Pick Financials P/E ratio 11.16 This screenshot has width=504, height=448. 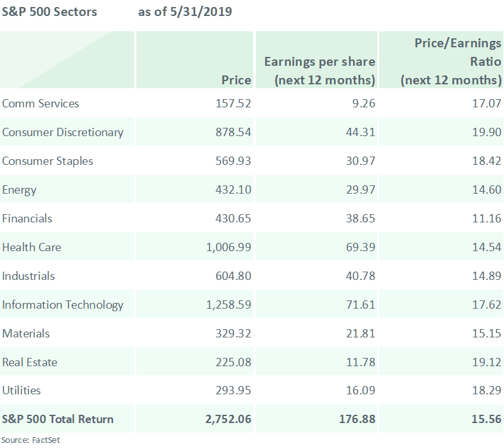pyautogui.click(x=487, y=219)
